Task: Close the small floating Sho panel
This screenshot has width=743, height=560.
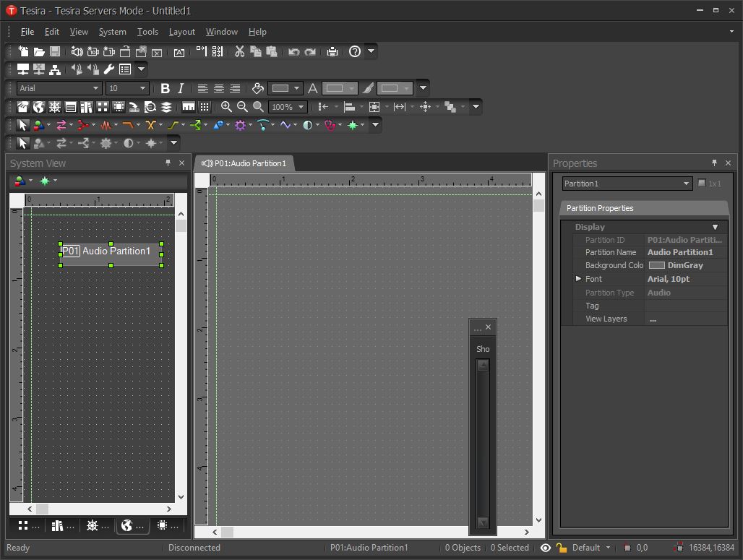Action: click(x=488, y=327)
